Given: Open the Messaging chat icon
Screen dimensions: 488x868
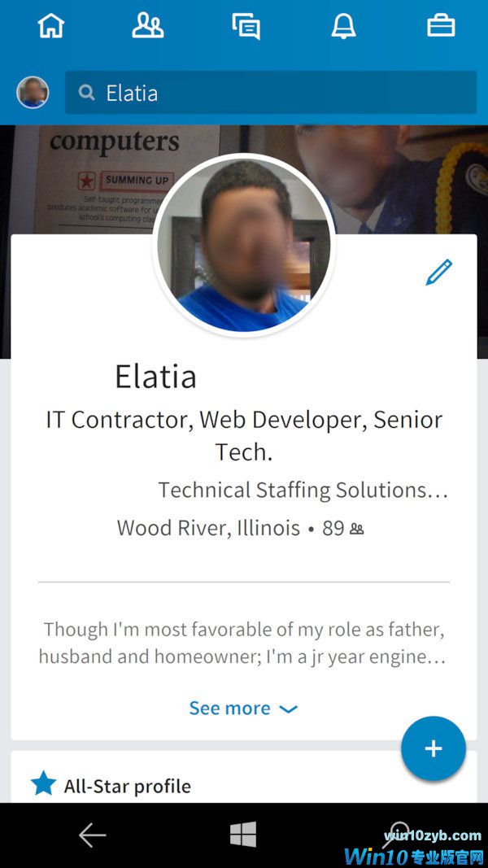Looking at the screenshot, I should pos(246,27).
